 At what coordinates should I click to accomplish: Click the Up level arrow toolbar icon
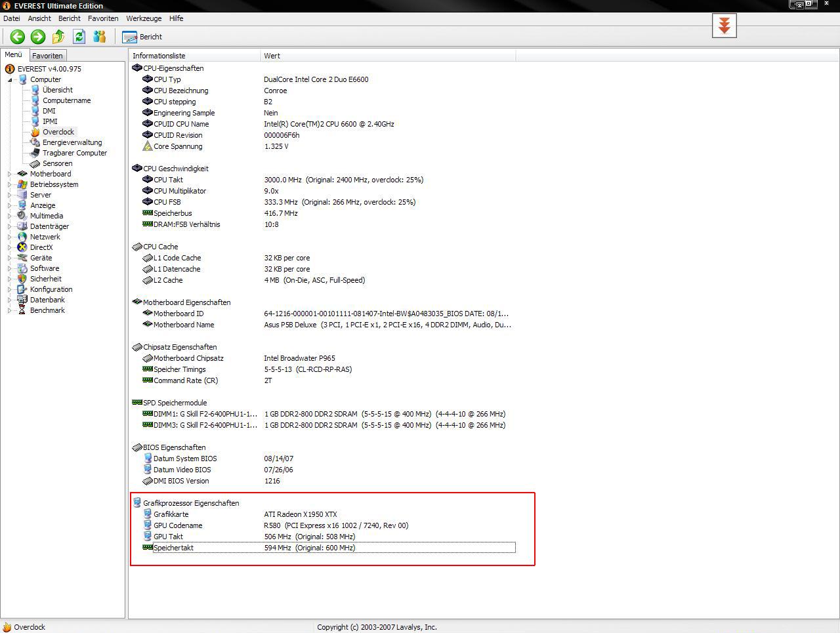(x=58, y=37)
